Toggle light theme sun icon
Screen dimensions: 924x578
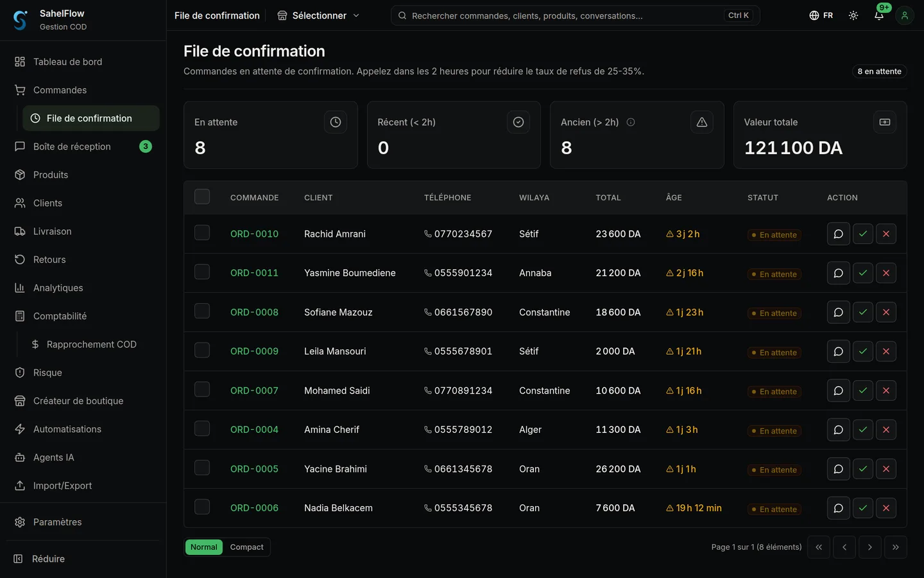pos(853,15)
